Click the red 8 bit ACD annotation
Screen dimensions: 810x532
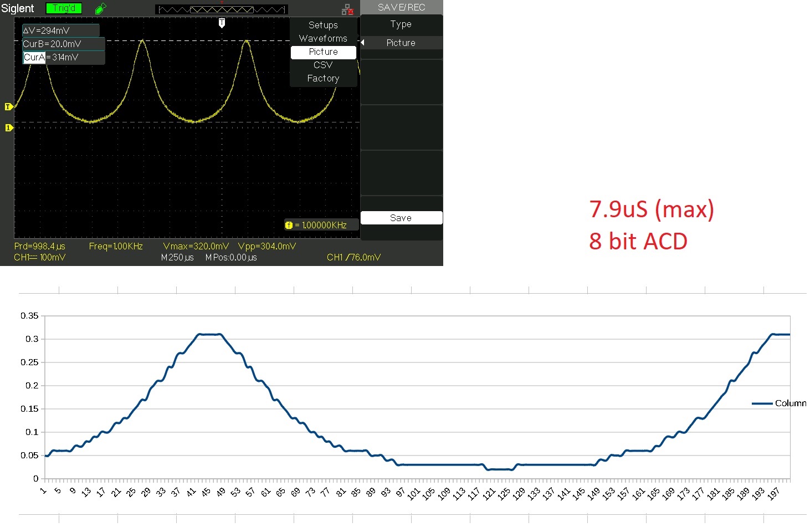[638, 242]
